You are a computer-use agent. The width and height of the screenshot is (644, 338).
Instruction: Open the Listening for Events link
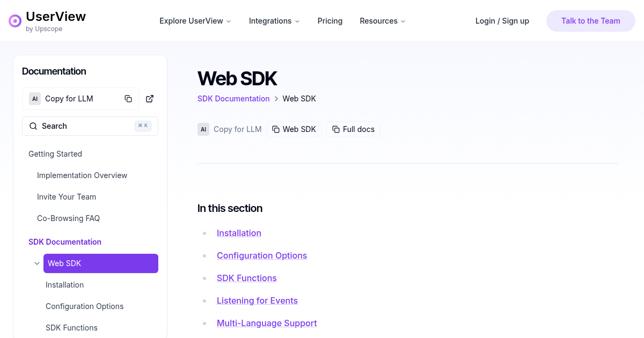point(257,300)
